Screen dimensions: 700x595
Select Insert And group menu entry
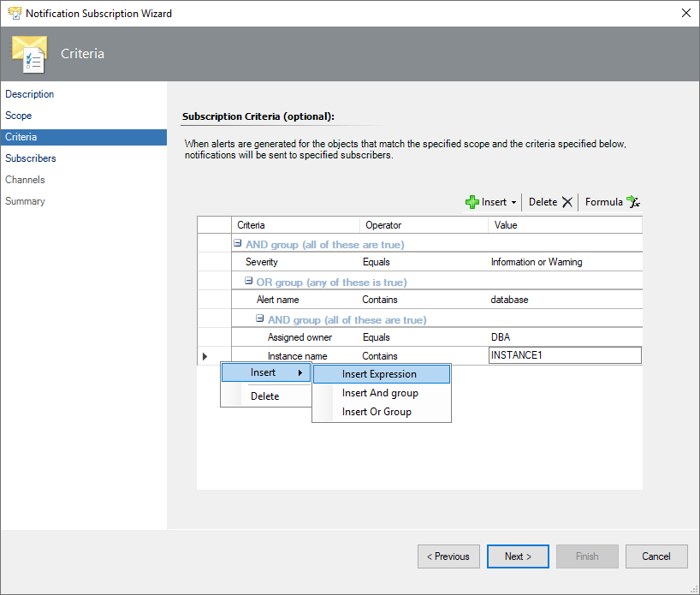379,392
